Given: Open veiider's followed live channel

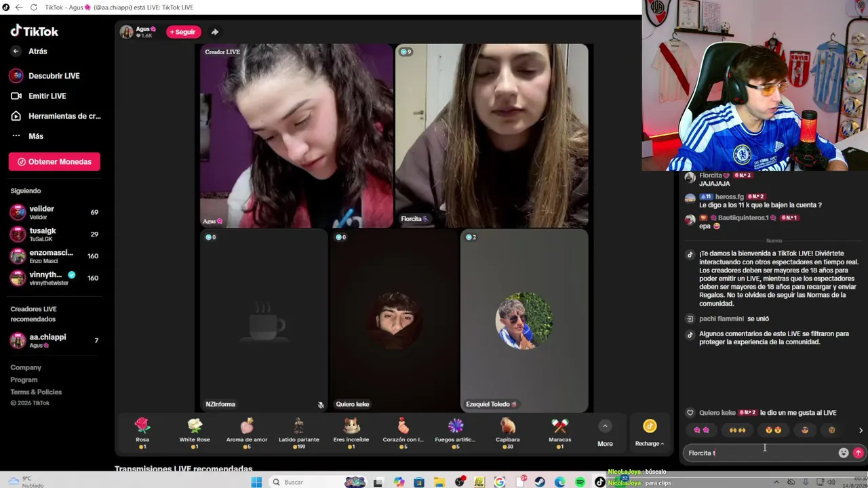Looking at the screenshot, I should pos(54,212).
